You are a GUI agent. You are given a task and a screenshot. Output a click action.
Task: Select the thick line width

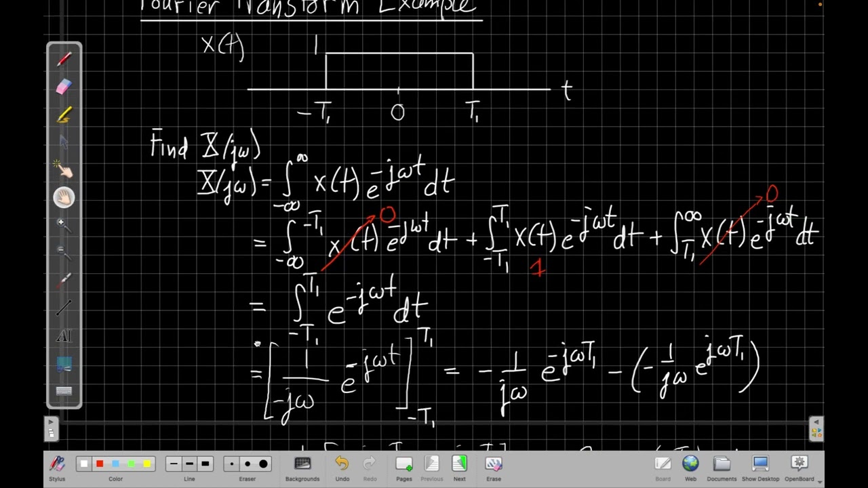(205, 464)
